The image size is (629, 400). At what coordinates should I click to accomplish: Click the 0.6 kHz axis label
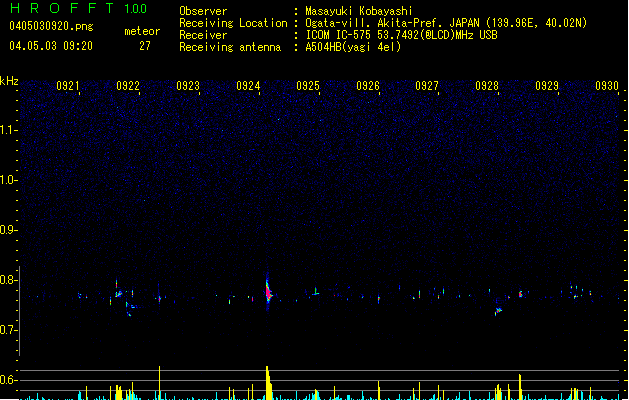pos(9,380)
